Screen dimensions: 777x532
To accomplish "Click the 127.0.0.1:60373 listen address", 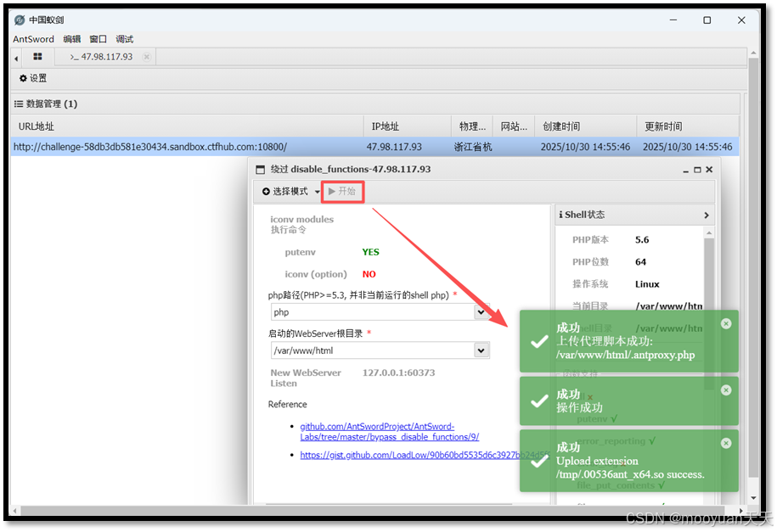I will 398,373.
